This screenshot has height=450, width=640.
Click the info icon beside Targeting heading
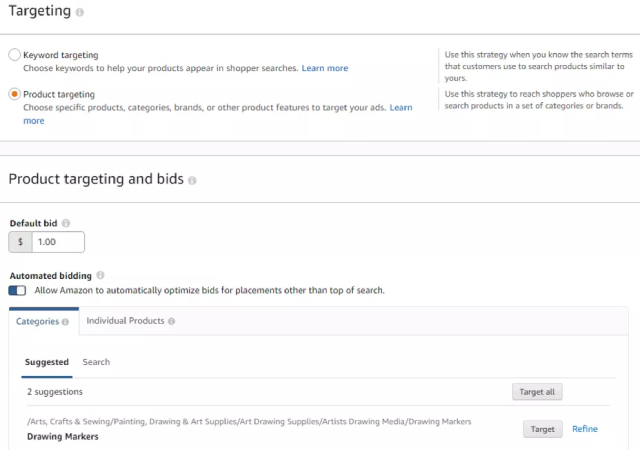pos(80,12)
